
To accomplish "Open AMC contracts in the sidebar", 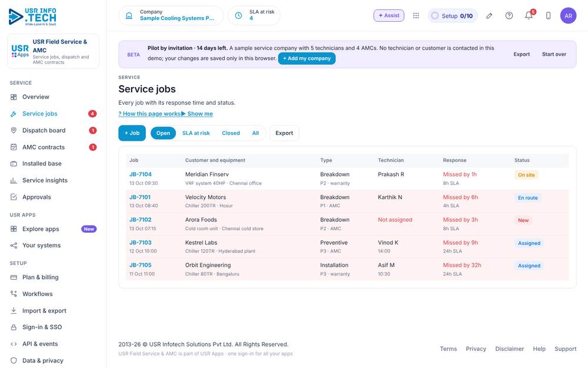I will [x=54, y=147].
